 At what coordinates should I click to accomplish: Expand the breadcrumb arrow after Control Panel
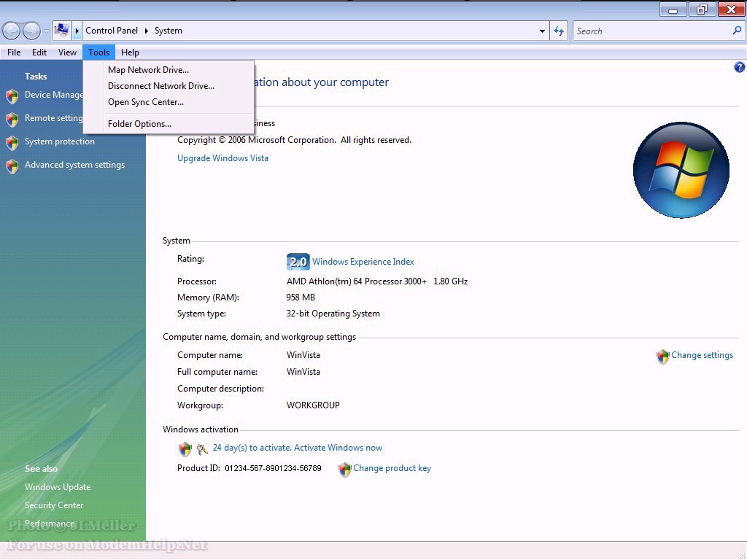146,31
